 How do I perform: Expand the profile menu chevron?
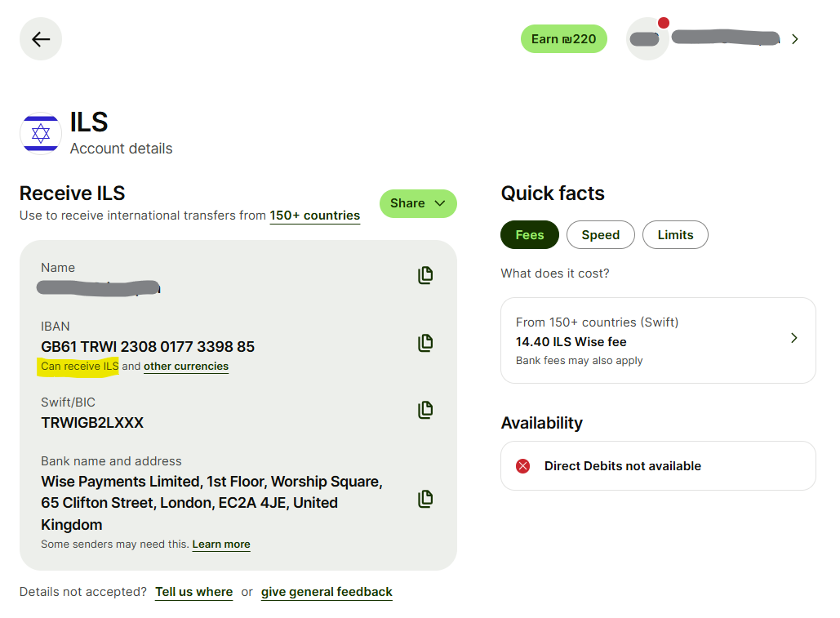click(x=795, y=39)
